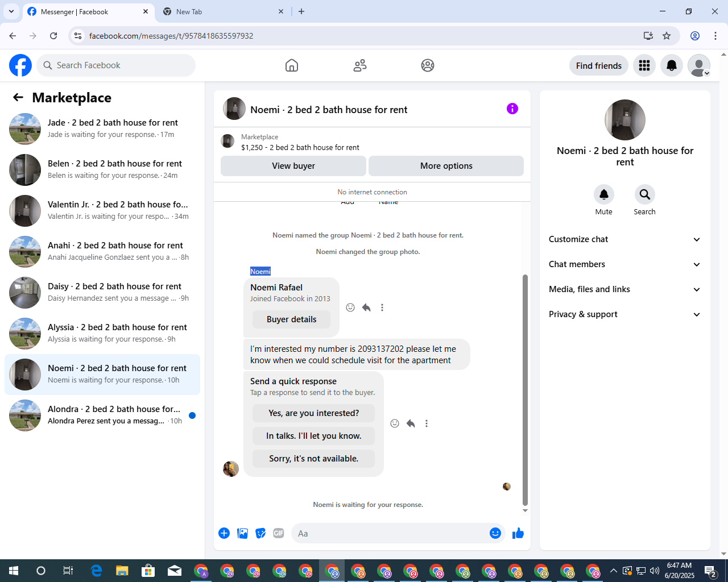Switch to the Messenger | Facebook tab
The width and height of the screenshot is (728, 582).
(x=88, y=11)
